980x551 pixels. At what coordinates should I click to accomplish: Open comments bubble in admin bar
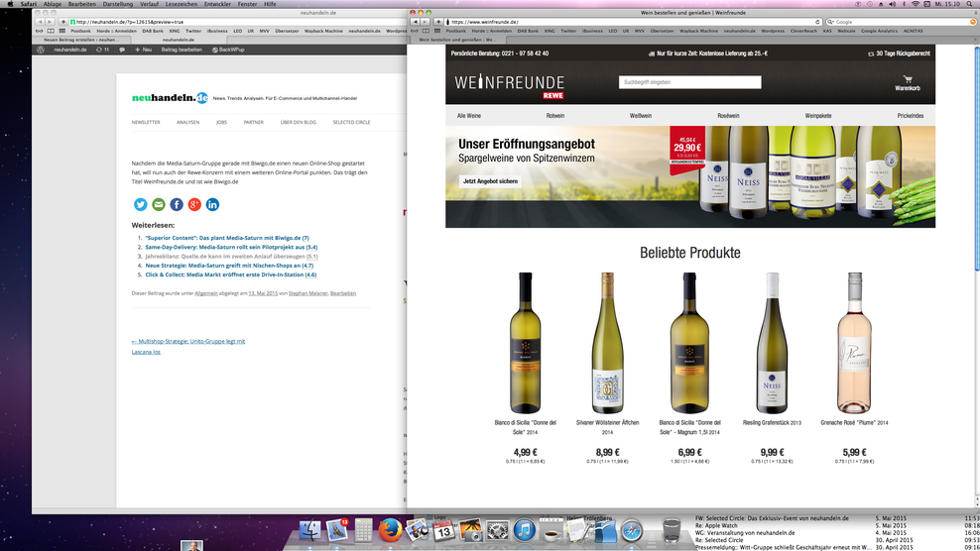click(x=122, y=50)
